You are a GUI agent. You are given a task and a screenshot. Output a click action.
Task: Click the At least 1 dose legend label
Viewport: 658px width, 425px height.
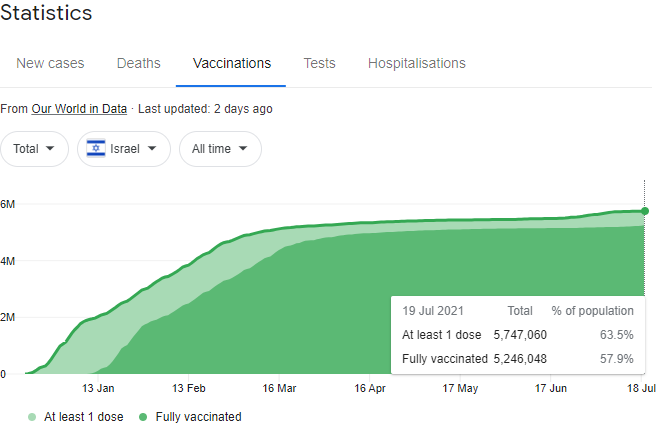point(82,417)
